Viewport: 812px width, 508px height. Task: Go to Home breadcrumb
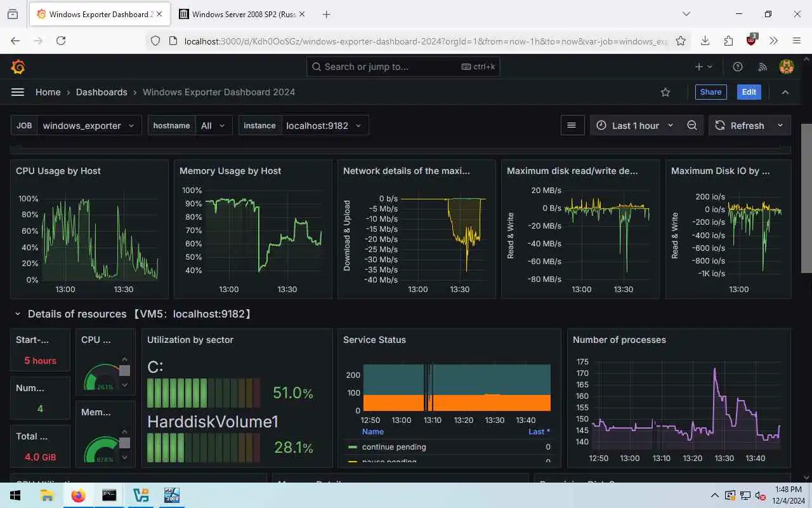[48, 92]
